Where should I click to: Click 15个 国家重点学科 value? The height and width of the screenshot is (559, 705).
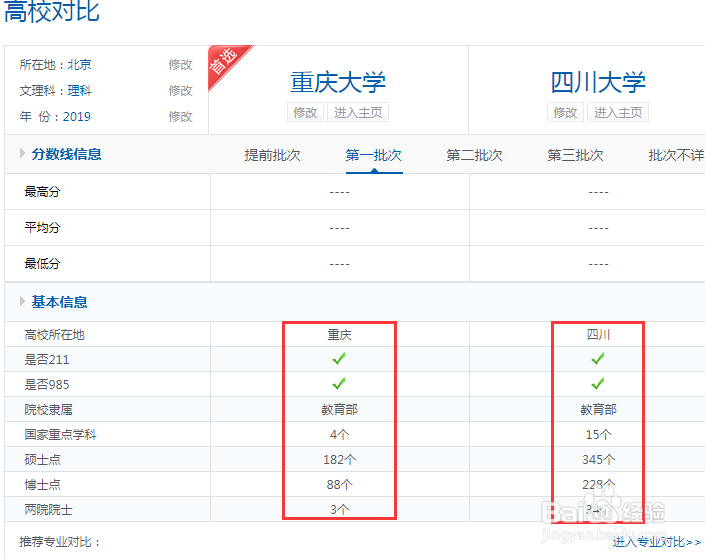pos(598,434)
